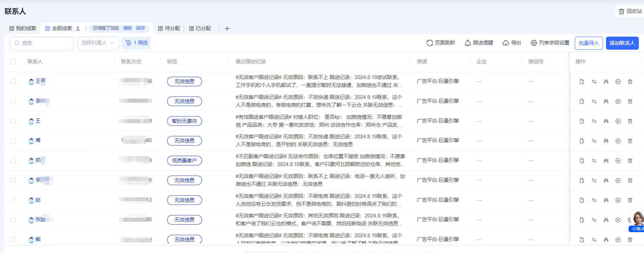The height and width of the screenshot is (253, 644).
Task: Switch to the 我的线索 tab
Action: pos(23,28)
